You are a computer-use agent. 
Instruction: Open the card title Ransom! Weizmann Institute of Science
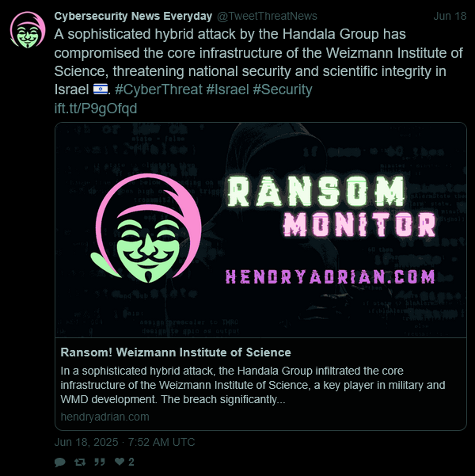(176, 352)
